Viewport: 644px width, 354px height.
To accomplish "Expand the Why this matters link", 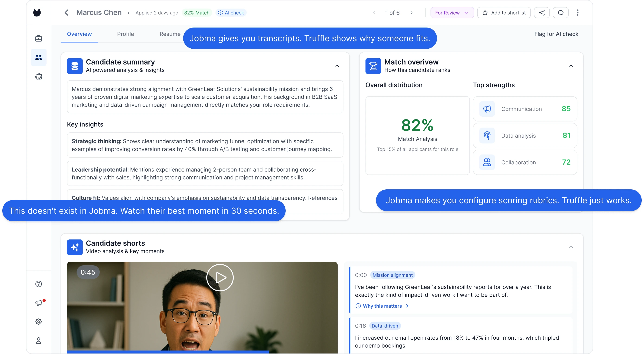I will (382, 306).
